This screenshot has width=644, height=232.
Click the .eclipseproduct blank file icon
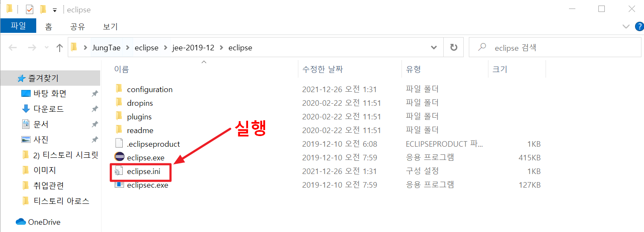click(119, 144)
